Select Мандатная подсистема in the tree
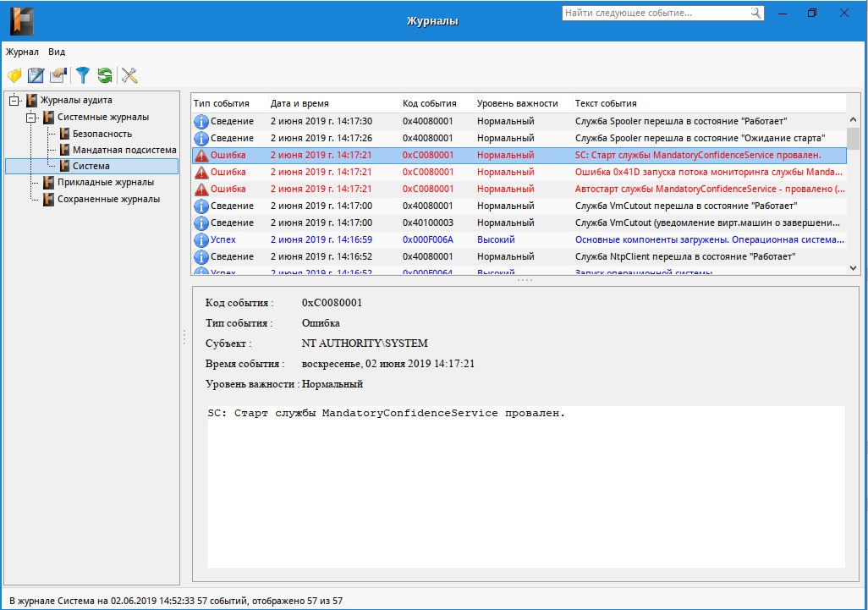The image size is (868, 610). (124, 150)
